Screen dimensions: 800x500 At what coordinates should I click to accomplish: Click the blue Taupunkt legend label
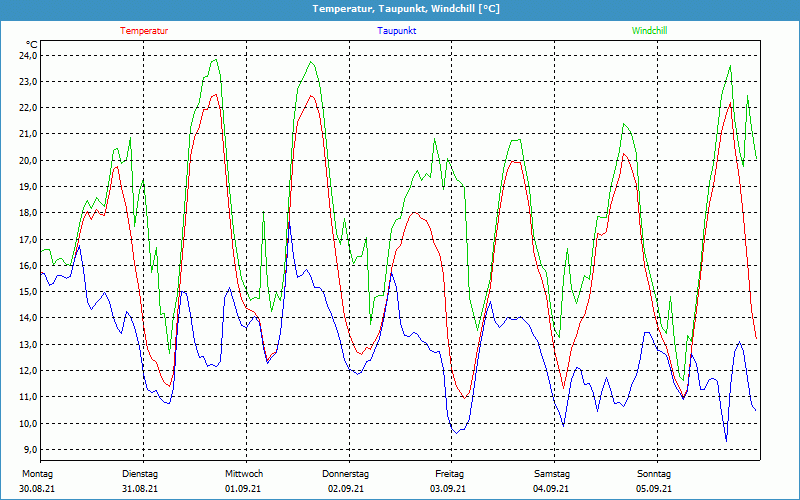click(x=397, y=31)
